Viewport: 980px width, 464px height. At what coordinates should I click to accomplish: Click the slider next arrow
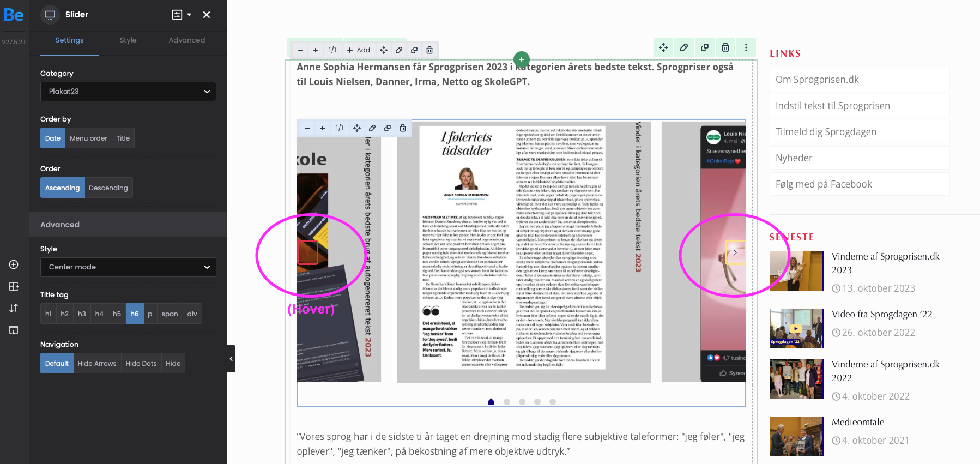coord(735,252)
